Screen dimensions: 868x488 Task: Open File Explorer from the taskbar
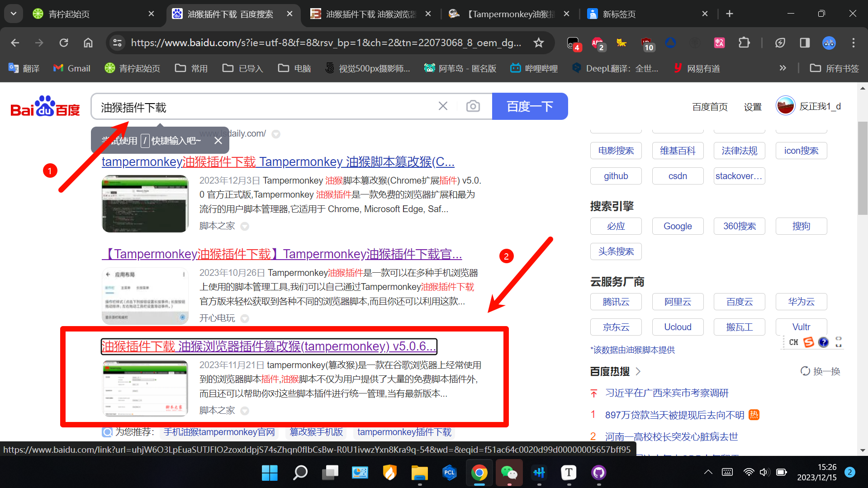[x=419, y=473]
